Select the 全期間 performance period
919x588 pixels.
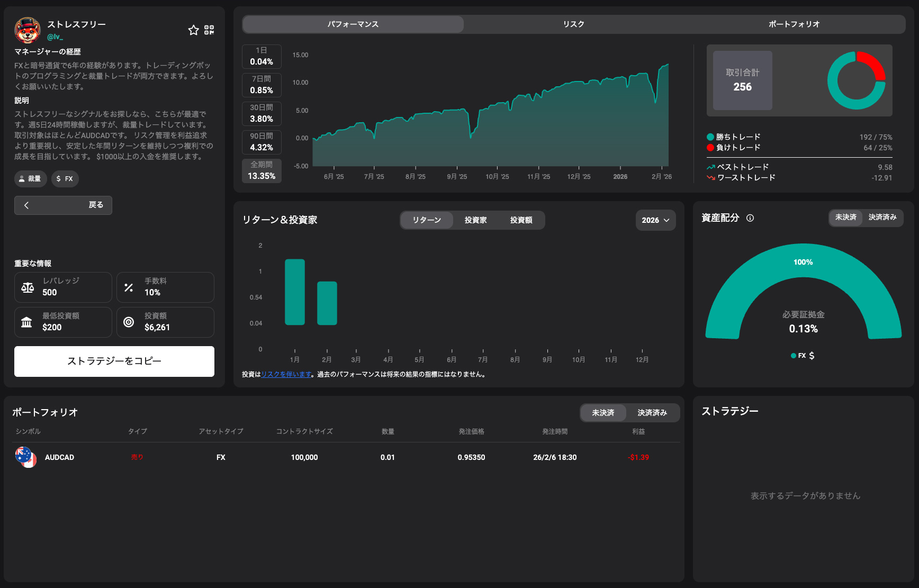pyautogui.click(x=262, y=171)
